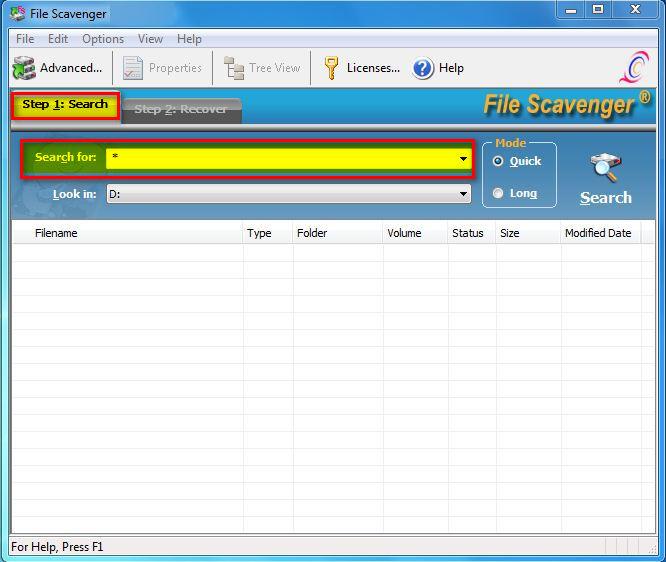This screenshot has height=562, width=666.
Task: Expand the Search for dropdown arrow
Action: tap(463, 159)
